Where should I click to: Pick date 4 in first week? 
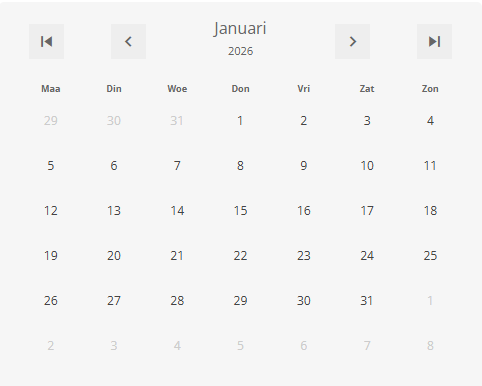coord(430,121)
